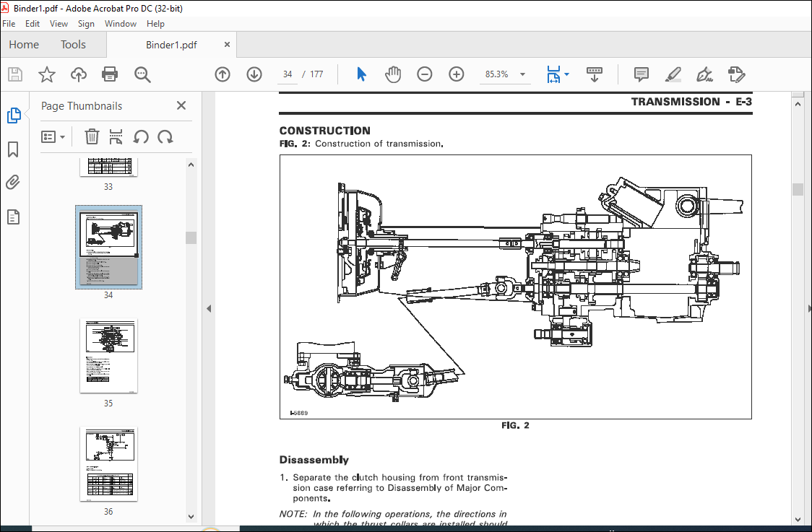Close the Page Thumbnails panel
This screenshot has height=532, width=812.
coord(181,105)
